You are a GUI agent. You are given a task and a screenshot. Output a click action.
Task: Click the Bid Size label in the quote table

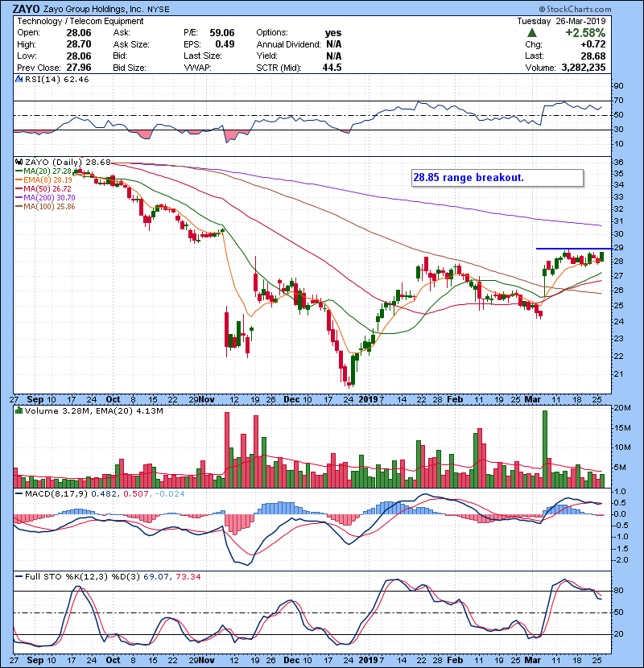coord(130,68)
